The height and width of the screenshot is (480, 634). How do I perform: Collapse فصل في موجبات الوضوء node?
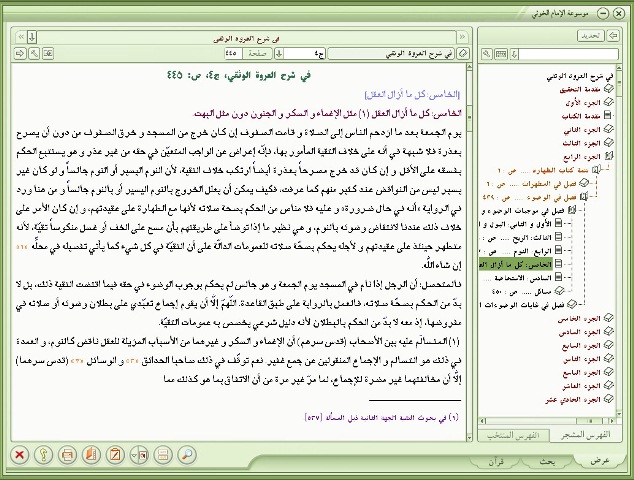coord(572,210)
